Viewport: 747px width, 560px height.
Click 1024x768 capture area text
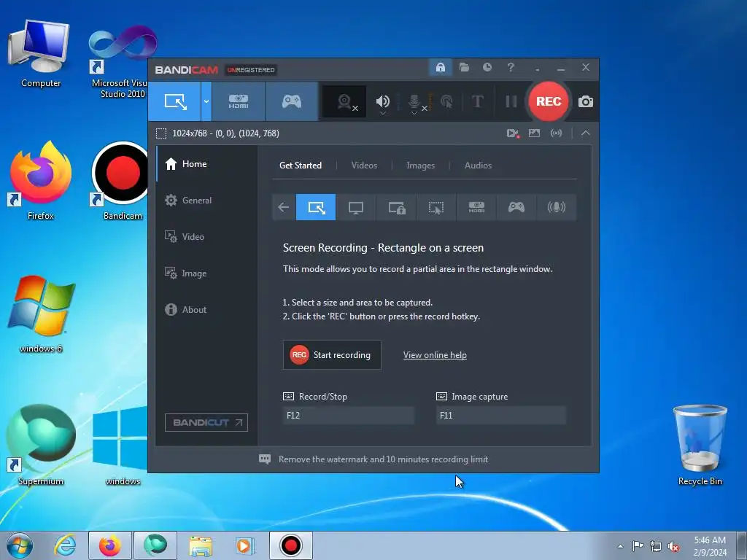point(225,133)
